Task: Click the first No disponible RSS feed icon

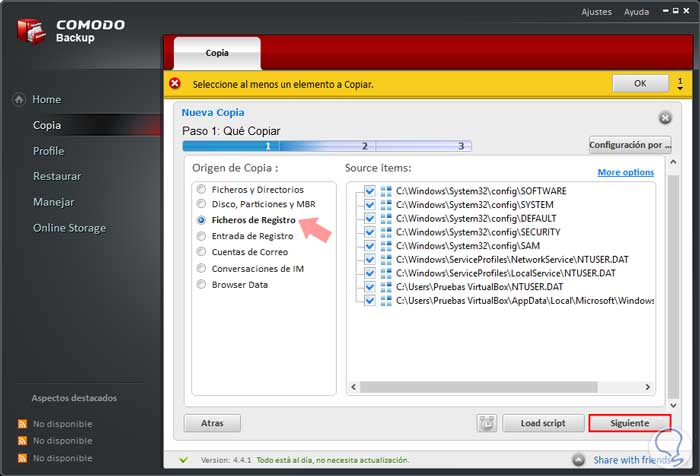Action: [22, 424]
